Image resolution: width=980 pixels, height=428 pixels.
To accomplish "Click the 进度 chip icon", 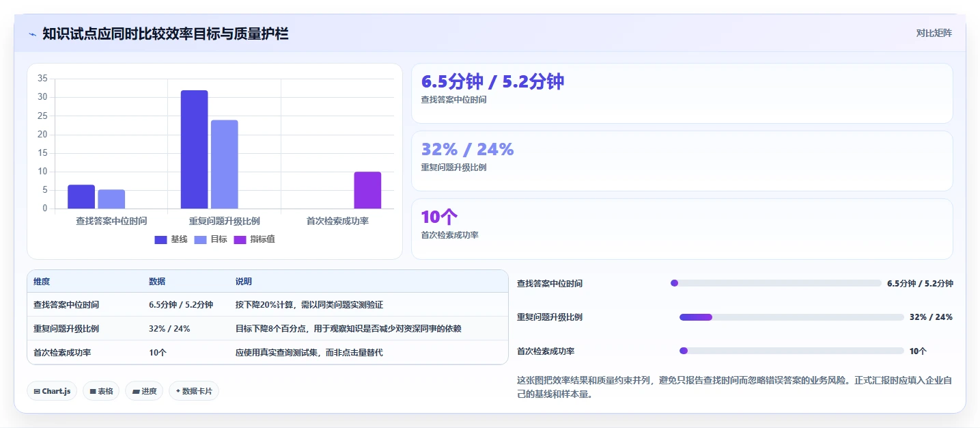I will (x=135, y=391).
